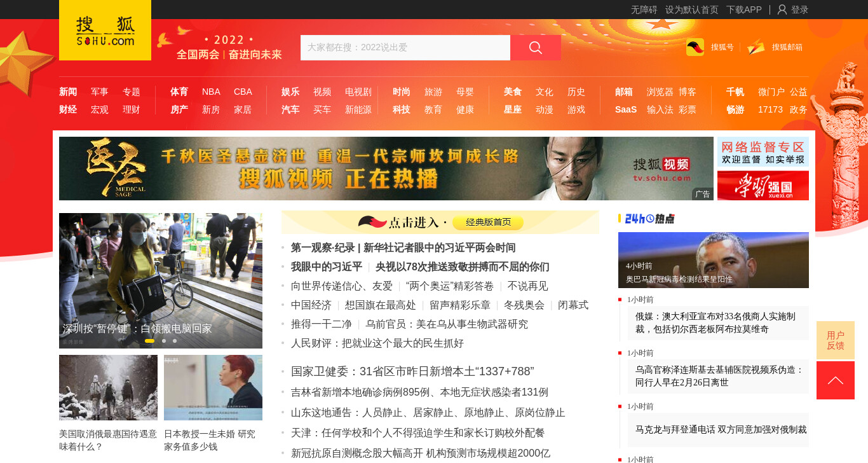
Task: Read 第一观察·纪录 headline
Action: tap(403, 247)
